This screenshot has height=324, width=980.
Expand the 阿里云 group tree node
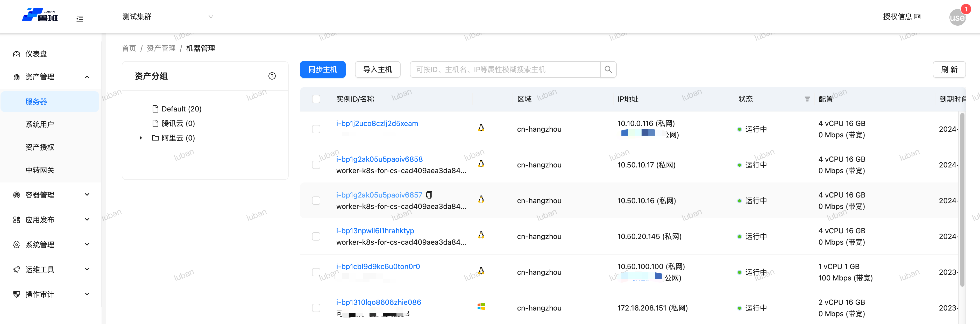click(x=141, y=138)
